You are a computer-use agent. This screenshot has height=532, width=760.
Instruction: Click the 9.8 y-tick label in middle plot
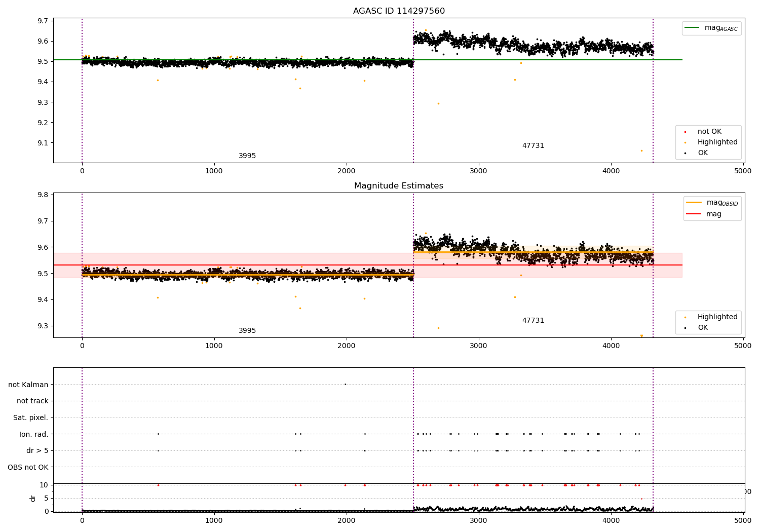42,195
